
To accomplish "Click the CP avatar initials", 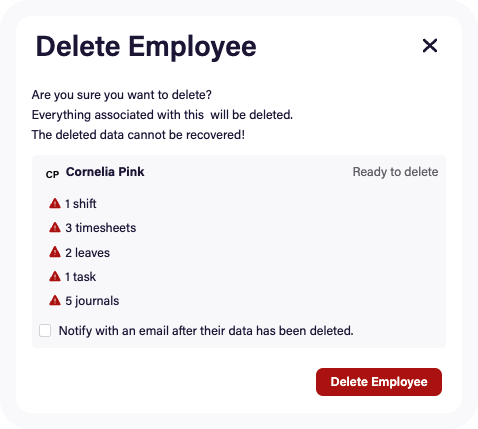I will tap(52, 175).
